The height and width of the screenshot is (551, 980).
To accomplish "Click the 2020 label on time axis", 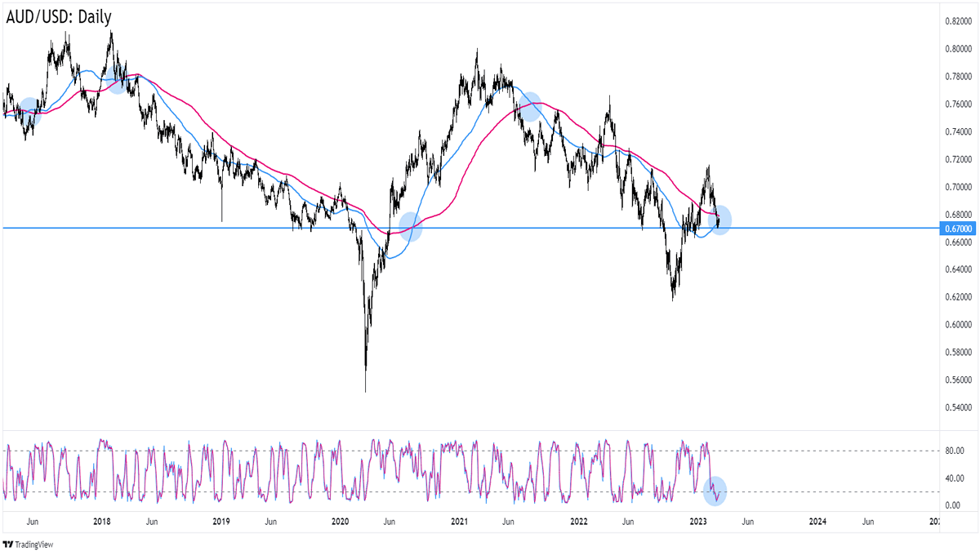I will 341,521.
